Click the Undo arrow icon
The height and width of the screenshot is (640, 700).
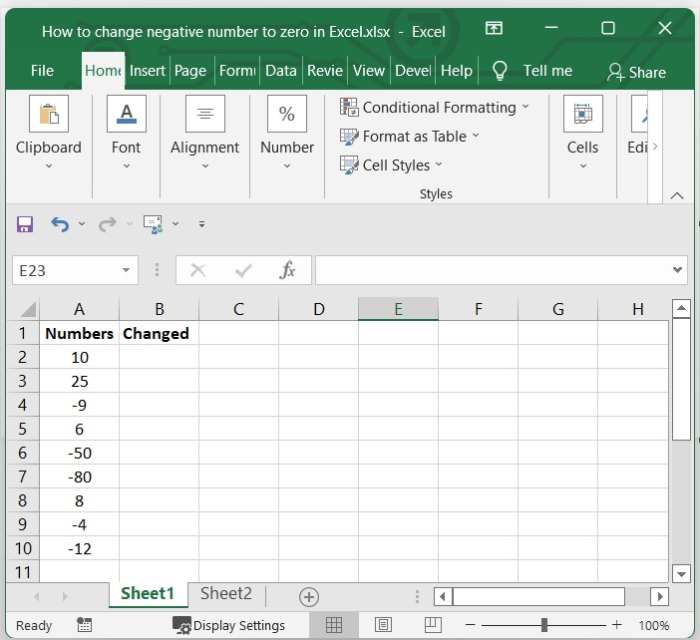60,225
